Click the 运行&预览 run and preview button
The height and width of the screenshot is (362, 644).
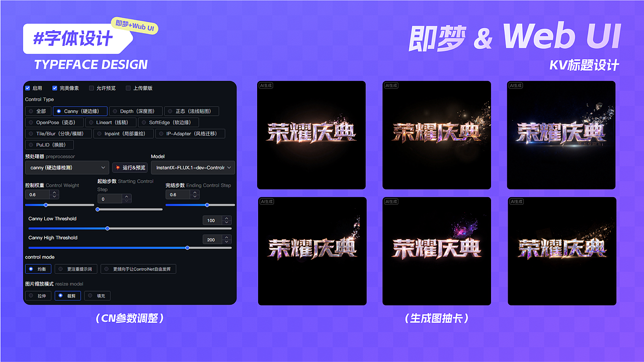(x=130, y=167)
